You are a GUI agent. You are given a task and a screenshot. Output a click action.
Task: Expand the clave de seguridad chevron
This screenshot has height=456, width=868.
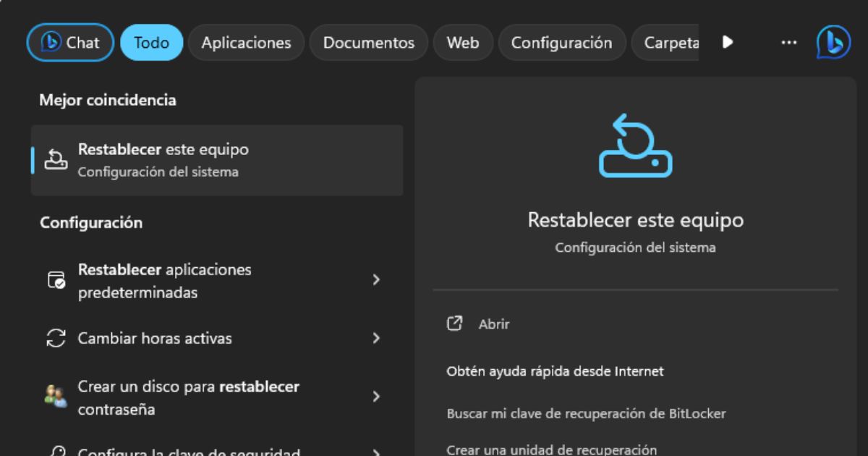click(376, 453)
